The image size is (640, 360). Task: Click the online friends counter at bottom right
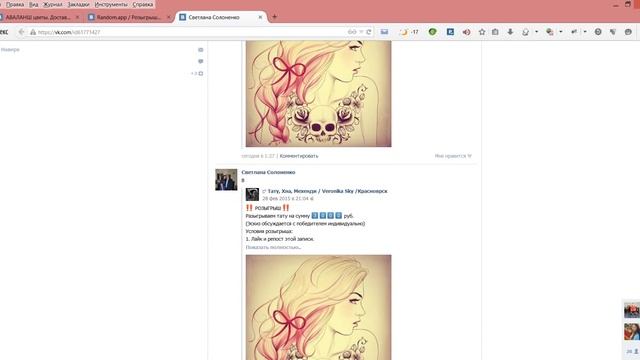point(632,351)
